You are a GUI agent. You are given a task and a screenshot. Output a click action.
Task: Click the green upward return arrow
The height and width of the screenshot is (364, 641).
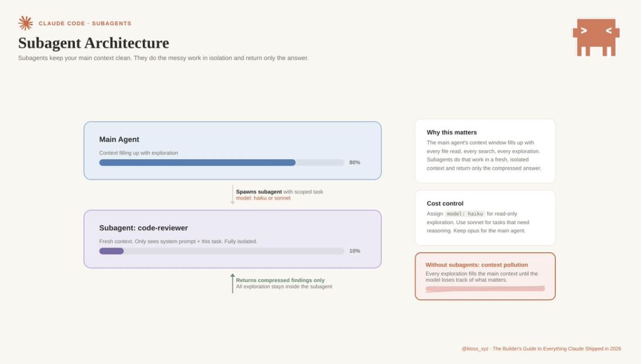point(233,283)
